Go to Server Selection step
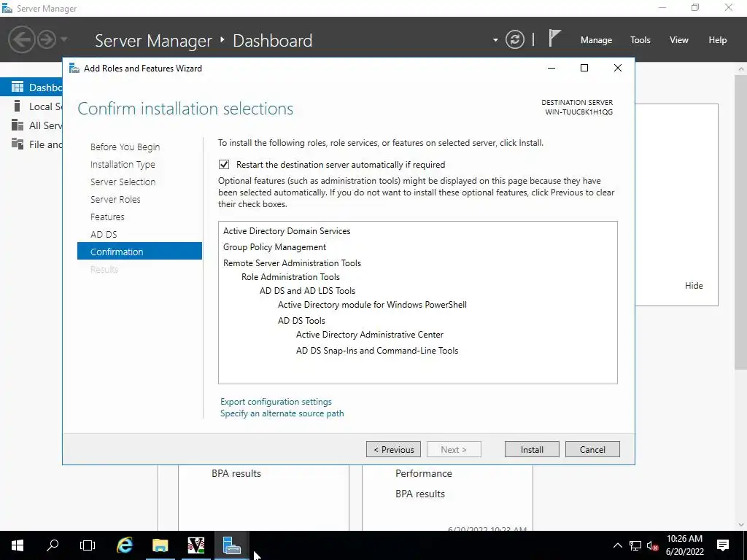This screenshot has width=747, height=560. (123, 182)
